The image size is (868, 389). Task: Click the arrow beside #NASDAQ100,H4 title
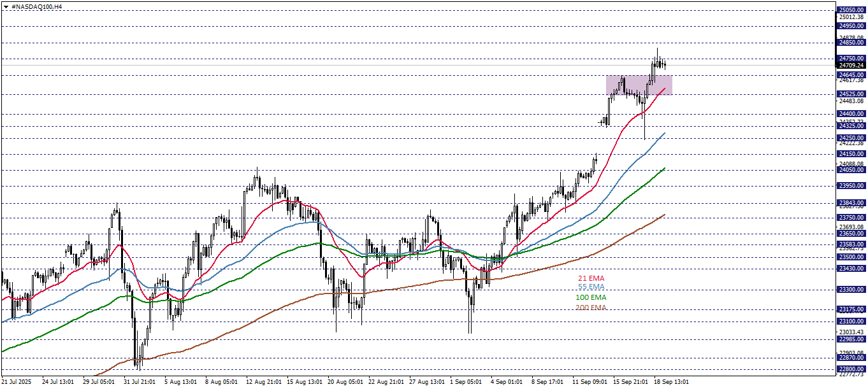(x=6, y=6)
